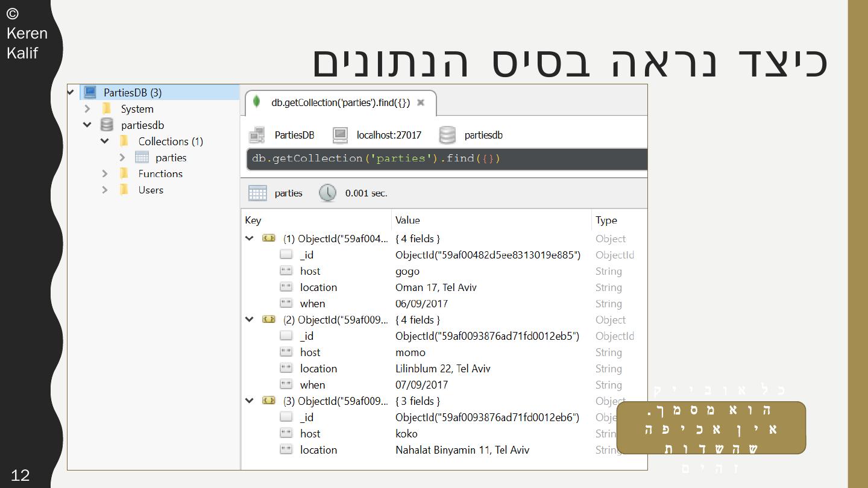Click the localhost:27017 label
This screenshot has height=488, width=868.
389,135
